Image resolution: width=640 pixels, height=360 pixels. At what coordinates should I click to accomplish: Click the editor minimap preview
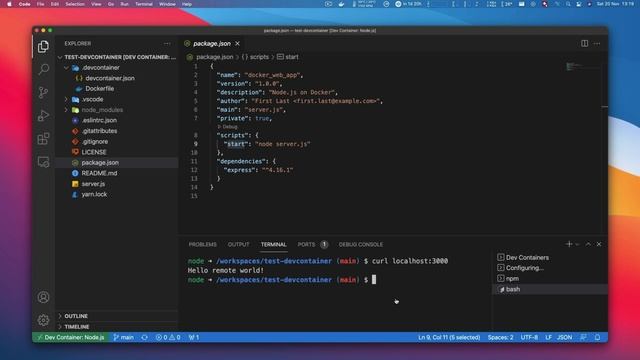coord(576,67)
